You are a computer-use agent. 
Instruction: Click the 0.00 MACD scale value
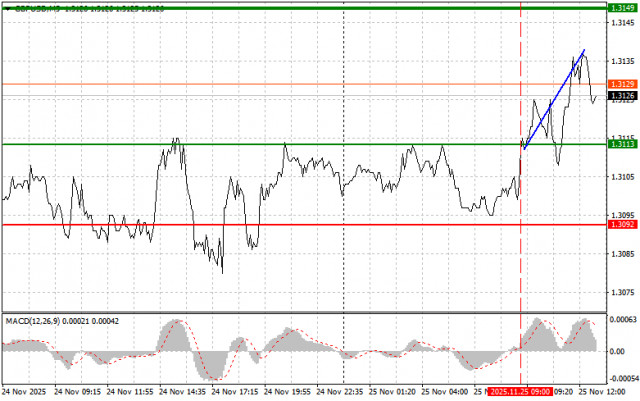pyautogui.click(x=617, y=351)
